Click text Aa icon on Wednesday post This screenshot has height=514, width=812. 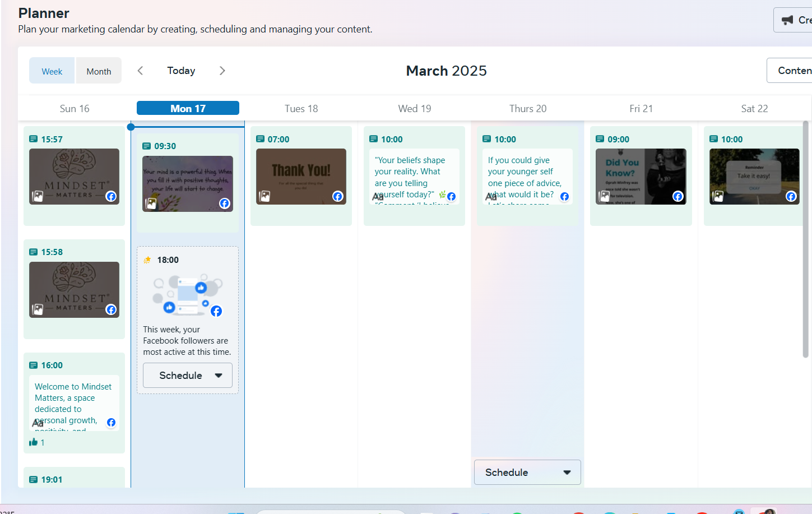378,197
